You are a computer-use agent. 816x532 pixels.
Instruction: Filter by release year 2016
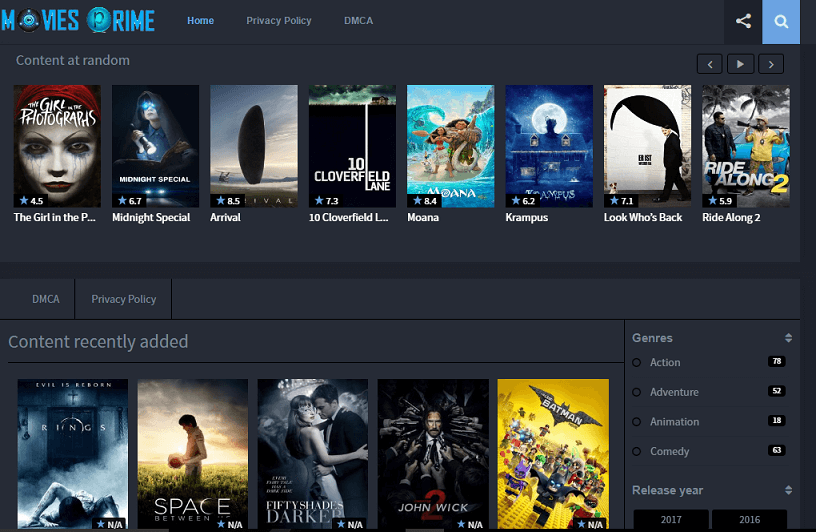(x=749, y=520)
